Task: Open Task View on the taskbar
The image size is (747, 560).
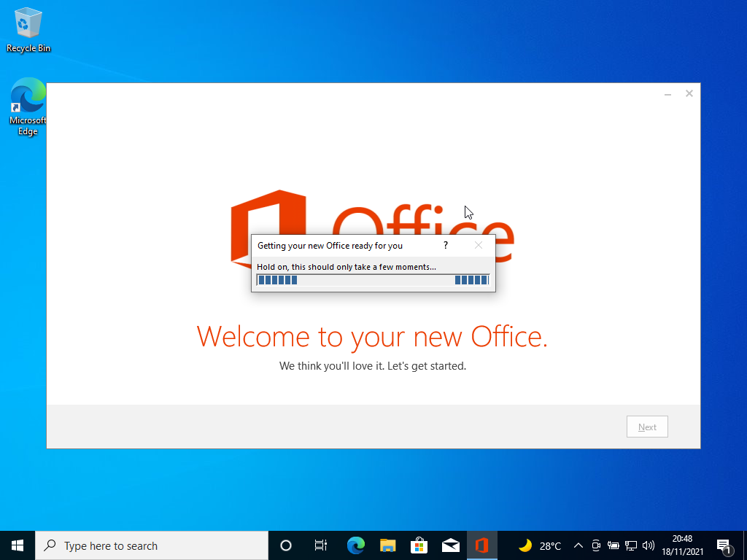Action: [320, 545]
